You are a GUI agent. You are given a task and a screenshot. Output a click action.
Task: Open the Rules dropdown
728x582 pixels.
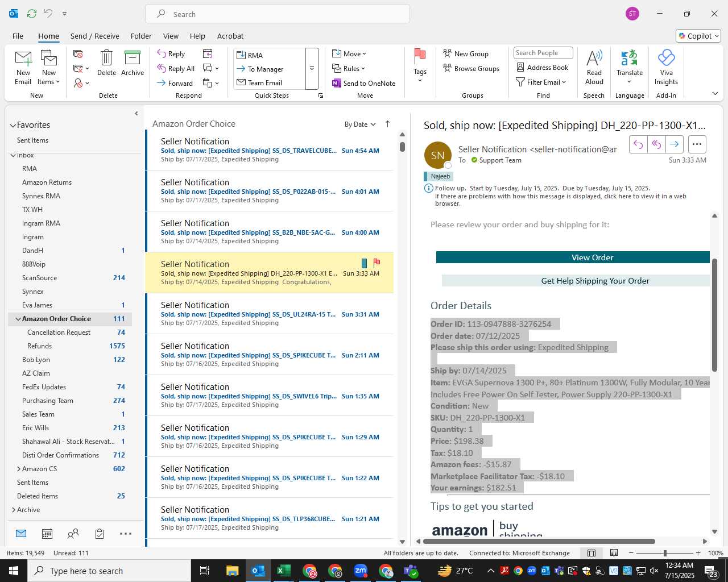point(349,68)
